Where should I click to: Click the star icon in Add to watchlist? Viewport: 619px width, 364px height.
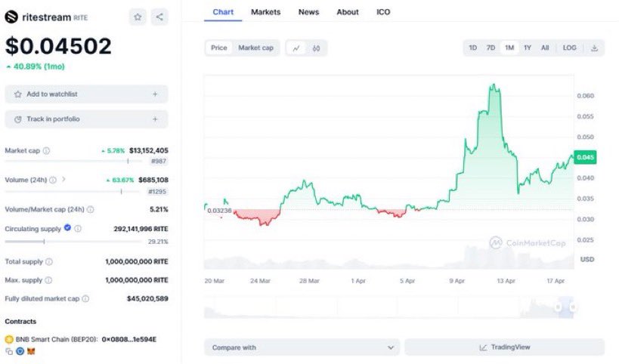pos(18,94)
